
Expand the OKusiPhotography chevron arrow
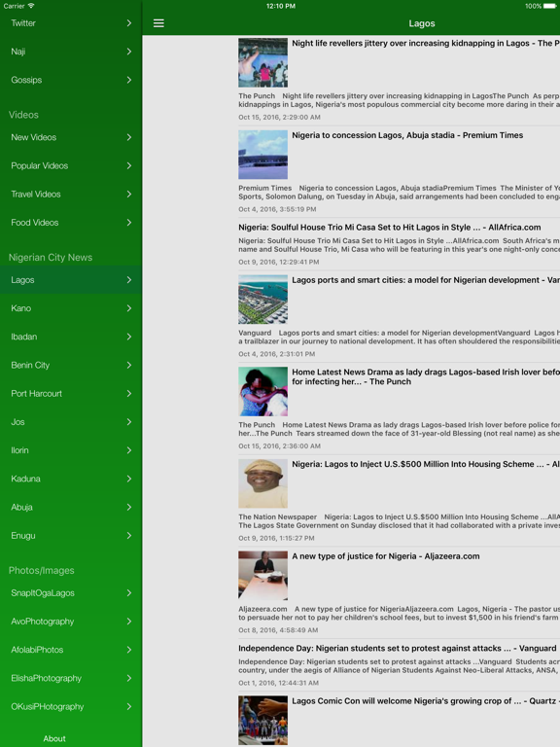[129, 706]
